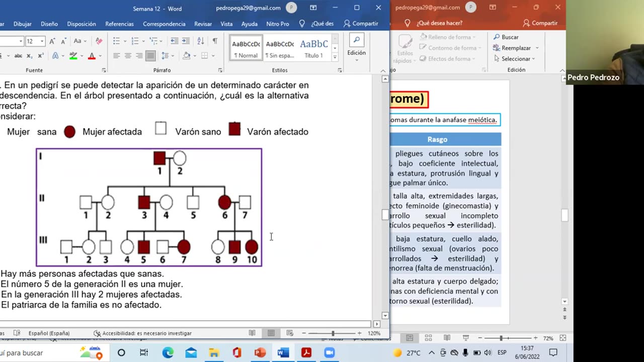Viewport: 644px width, 362px height.
Task: Open Change Case dropdown
Action: click(80, 41)
